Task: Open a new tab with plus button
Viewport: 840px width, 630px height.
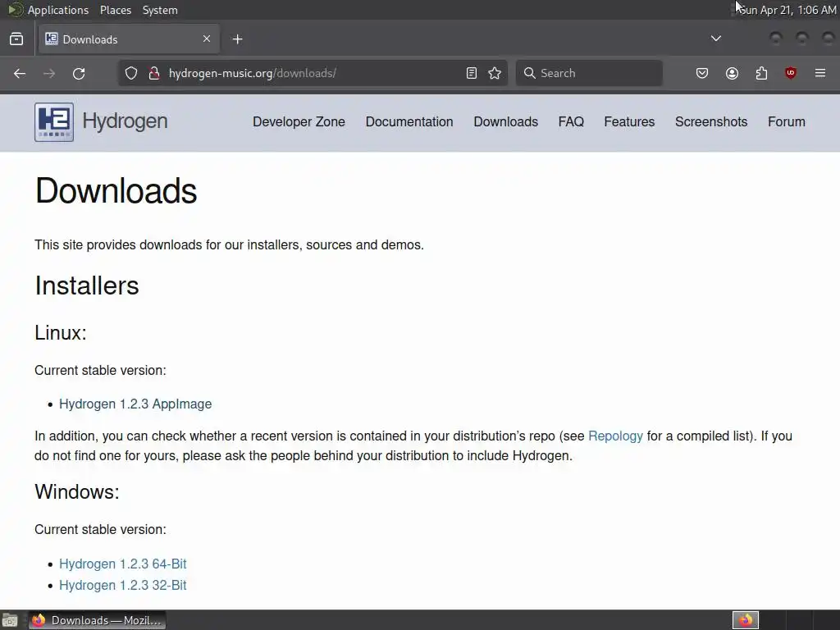Action: click(x=237, y=39)
